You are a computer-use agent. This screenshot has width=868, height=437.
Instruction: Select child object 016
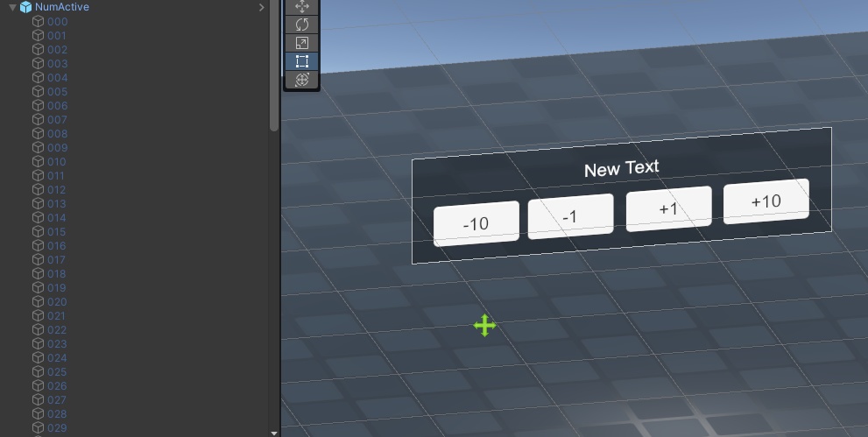coord(57,245)
